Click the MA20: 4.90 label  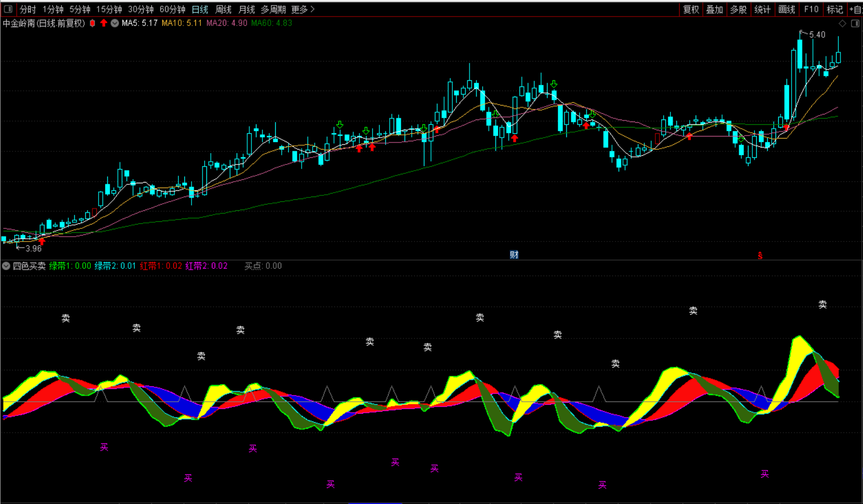click(227, 23)
